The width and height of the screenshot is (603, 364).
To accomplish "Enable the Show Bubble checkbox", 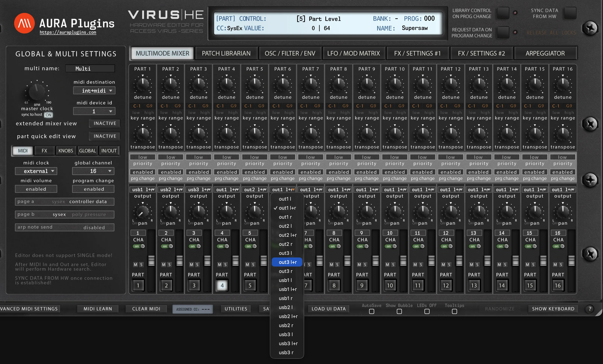I will click(x=399, y=311).
